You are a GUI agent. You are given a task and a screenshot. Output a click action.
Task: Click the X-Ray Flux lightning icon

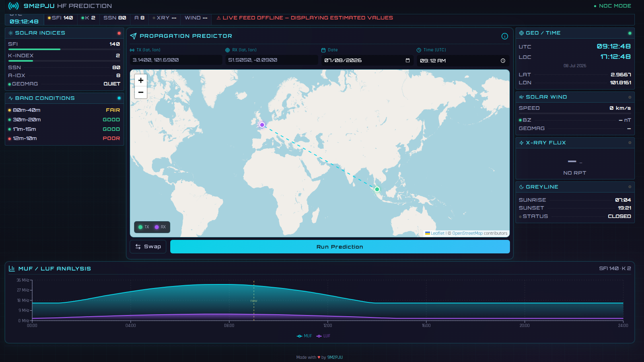click(521, 143)
